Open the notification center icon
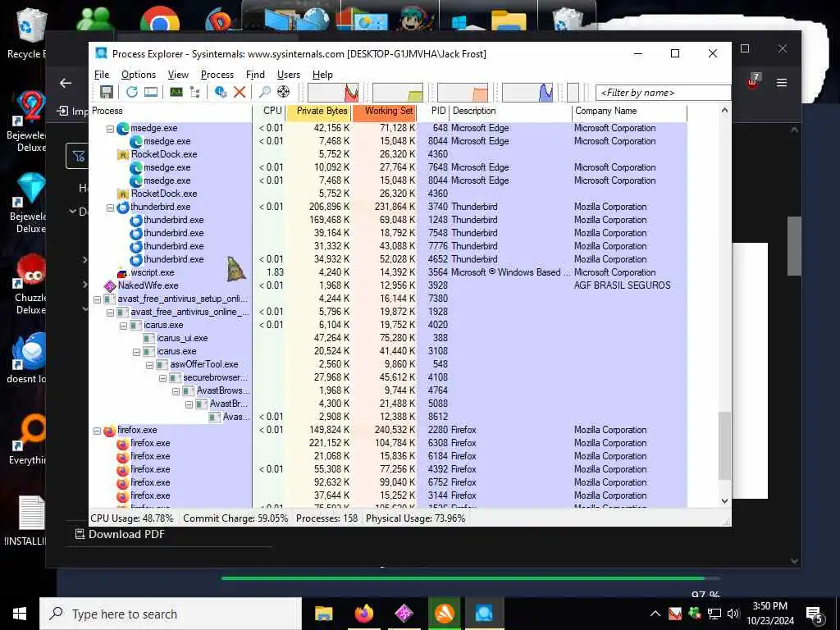This screenshot has width=840, height=630. tap(815, 615)
